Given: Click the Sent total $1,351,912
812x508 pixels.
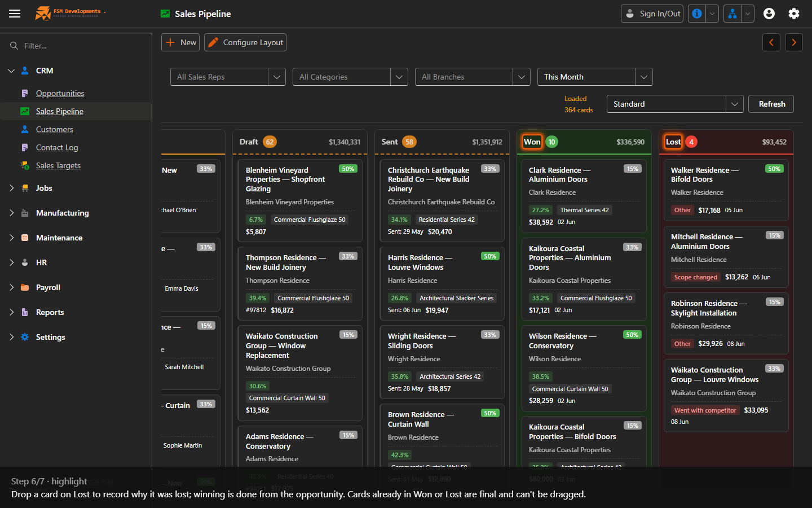Looking at the screenshot, I should pos(487,142).
